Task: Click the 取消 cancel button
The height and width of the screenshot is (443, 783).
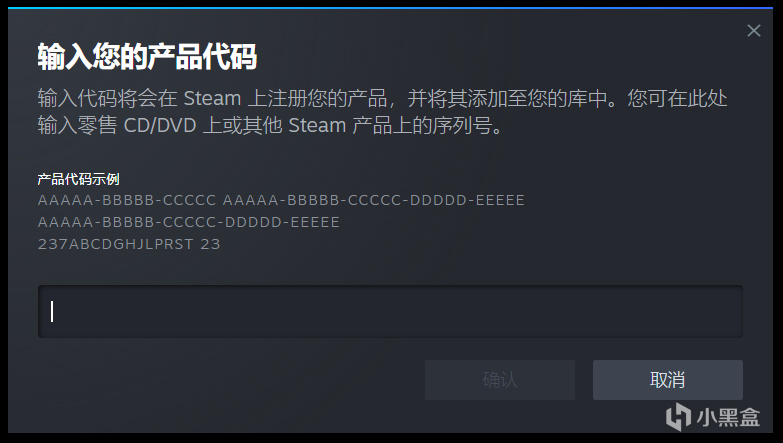Action: tap(668, 380)
